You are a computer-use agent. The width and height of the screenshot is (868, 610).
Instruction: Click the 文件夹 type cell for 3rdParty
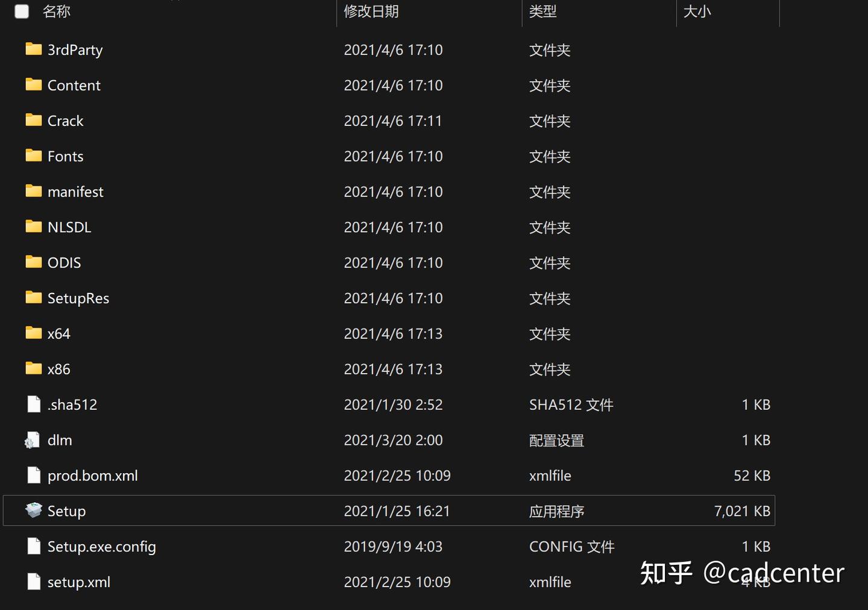[x=550, y=50]
